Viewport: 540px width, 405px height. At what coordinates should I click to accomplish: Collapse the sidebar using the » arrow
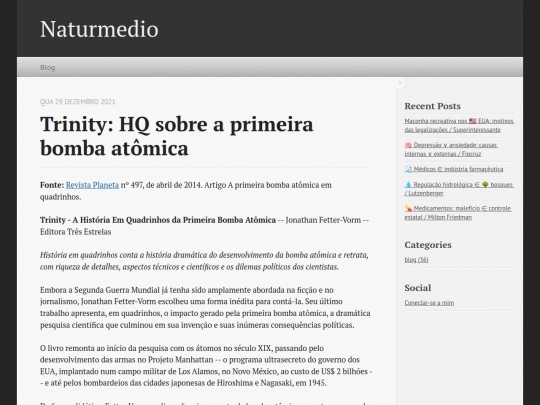(x=400, y=83)
